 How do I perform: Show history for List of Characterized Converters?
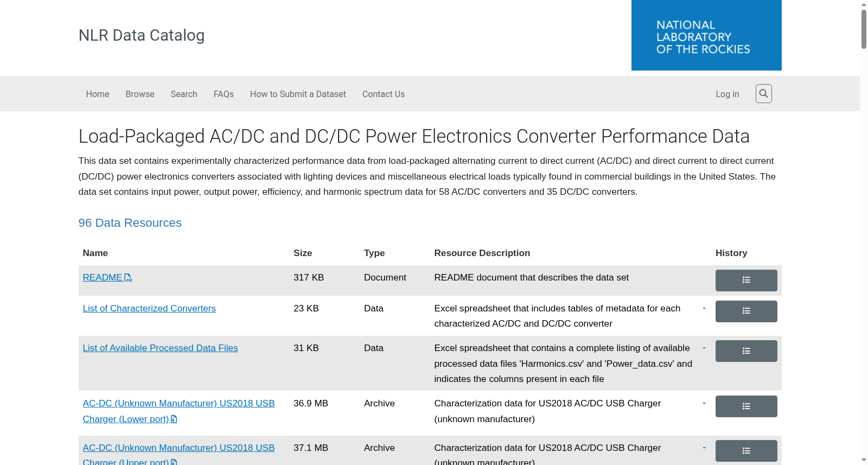click(746, 311)
